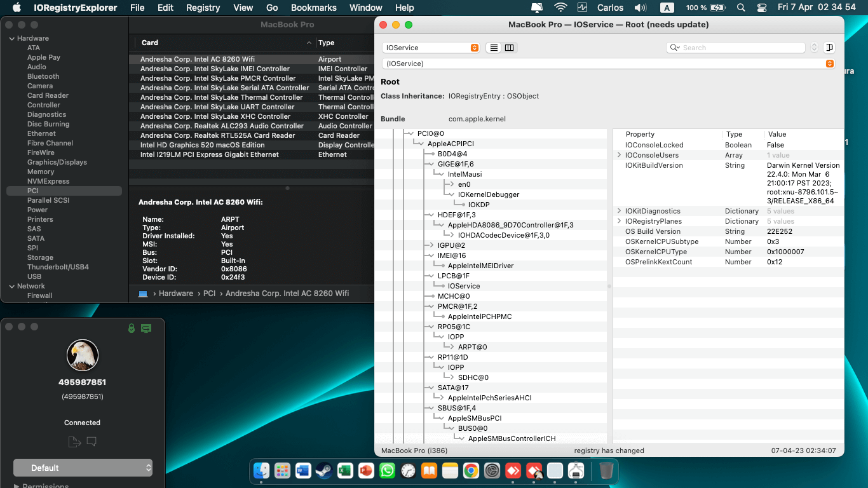
Task: Open the Window menu
Action: click(366, 8)
